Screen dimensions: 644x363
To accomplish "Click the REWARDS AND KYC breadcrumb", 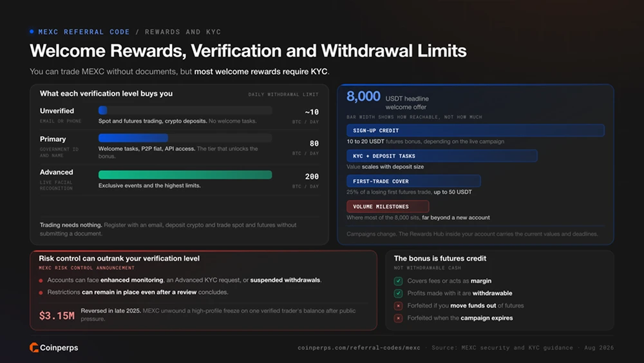I will [183, 32].
